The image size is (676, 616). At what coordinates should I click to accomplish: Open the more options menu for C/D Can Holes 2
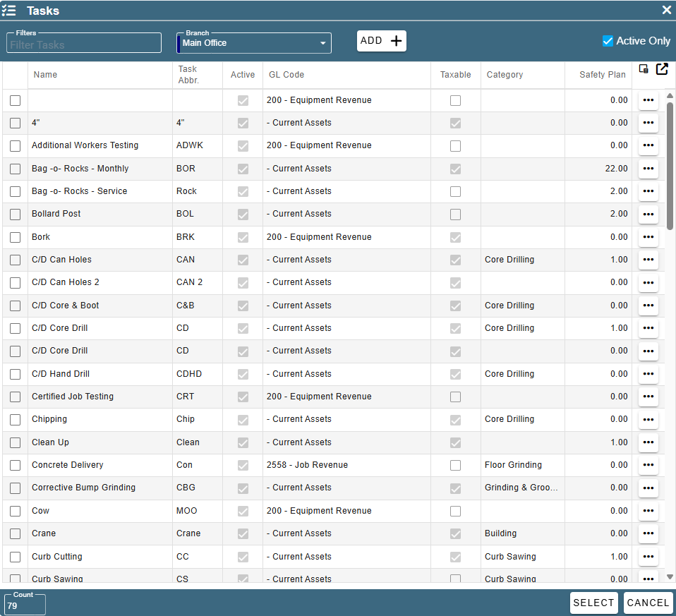648,283
